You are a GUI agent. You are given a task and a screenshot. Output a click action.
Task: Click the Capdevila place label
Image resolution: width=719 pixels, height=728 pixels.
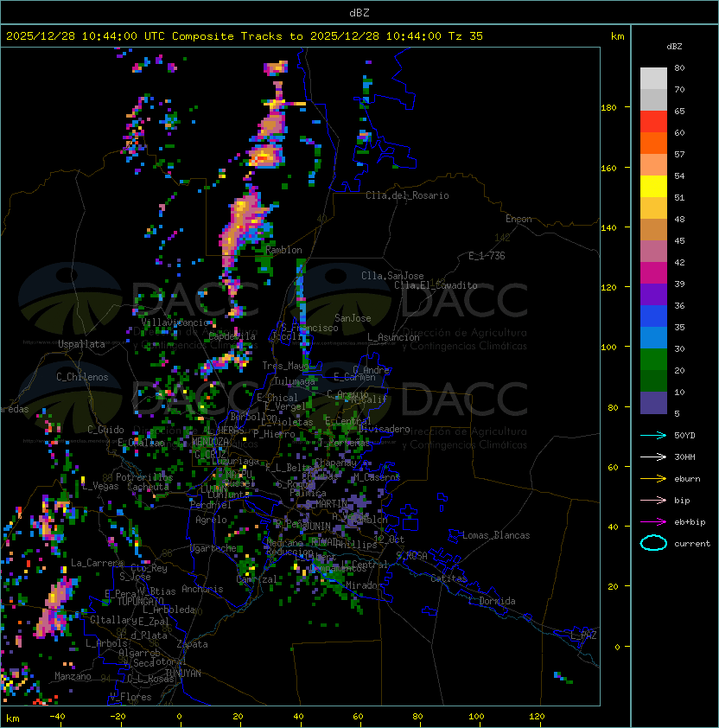click(x=232, y=336)
